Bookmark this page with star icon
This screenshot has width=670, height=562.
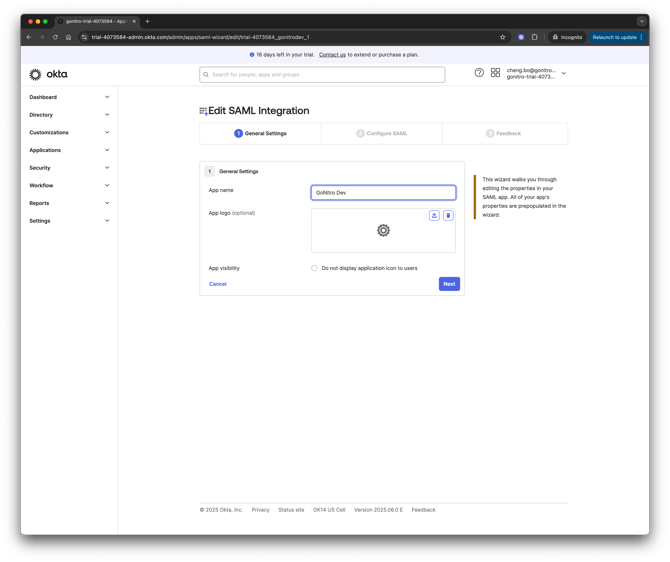coord(502,37)
